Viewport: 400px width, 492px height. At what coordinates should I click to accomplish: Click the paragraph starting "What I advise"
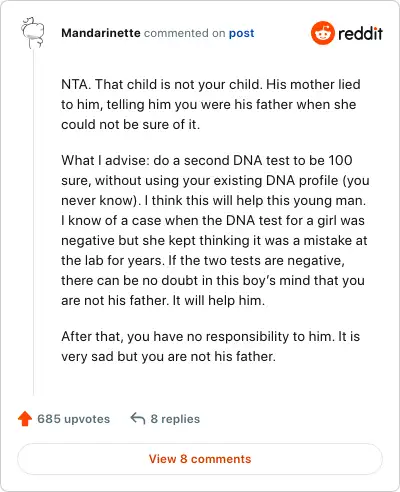215,230
